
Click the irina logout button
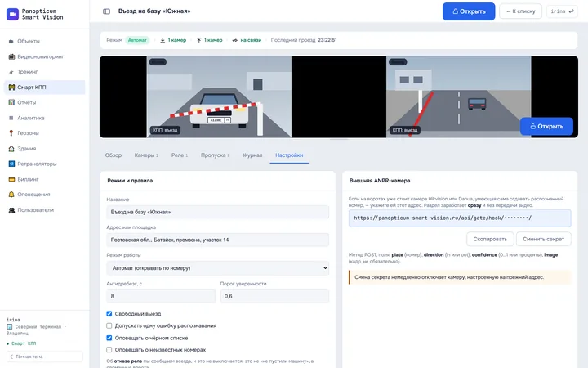point(562,11)
